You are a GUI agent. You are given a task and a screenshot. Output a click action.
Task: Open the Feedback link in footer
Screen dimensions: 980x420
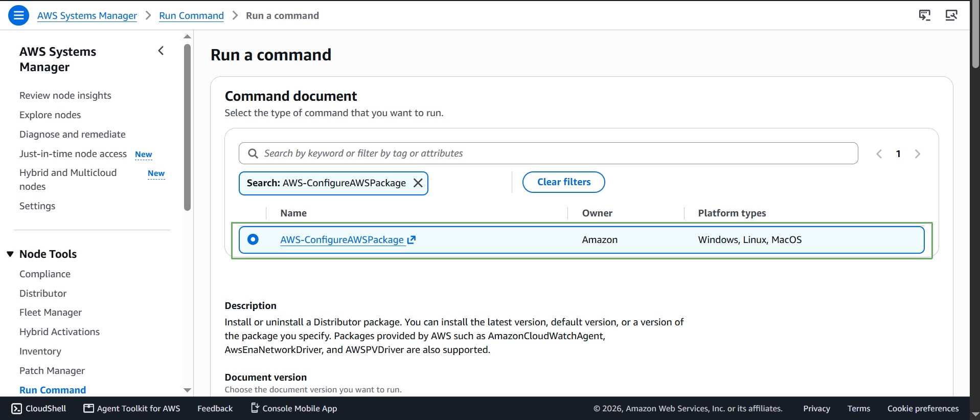click(215, 408)
